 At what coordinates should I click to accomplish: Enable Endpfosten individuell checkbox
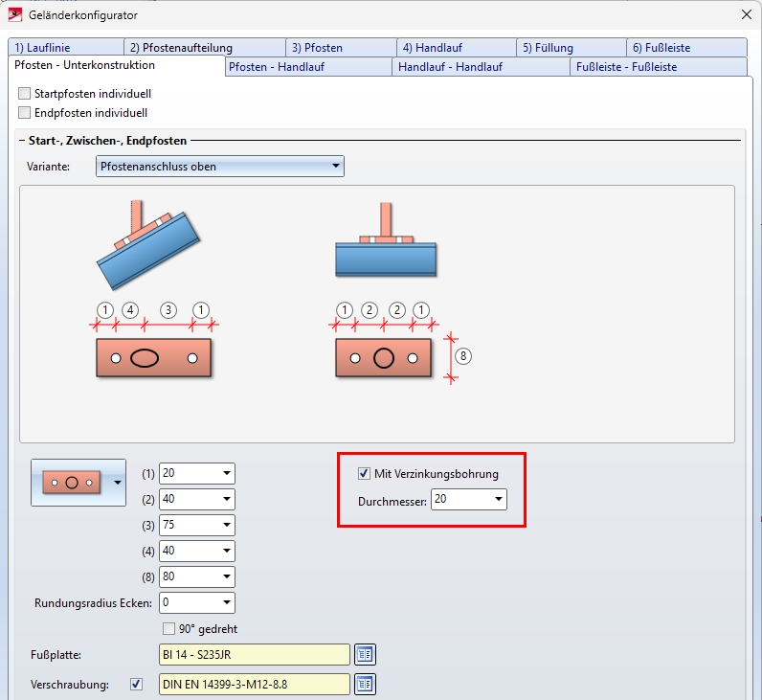click(24, 113)
